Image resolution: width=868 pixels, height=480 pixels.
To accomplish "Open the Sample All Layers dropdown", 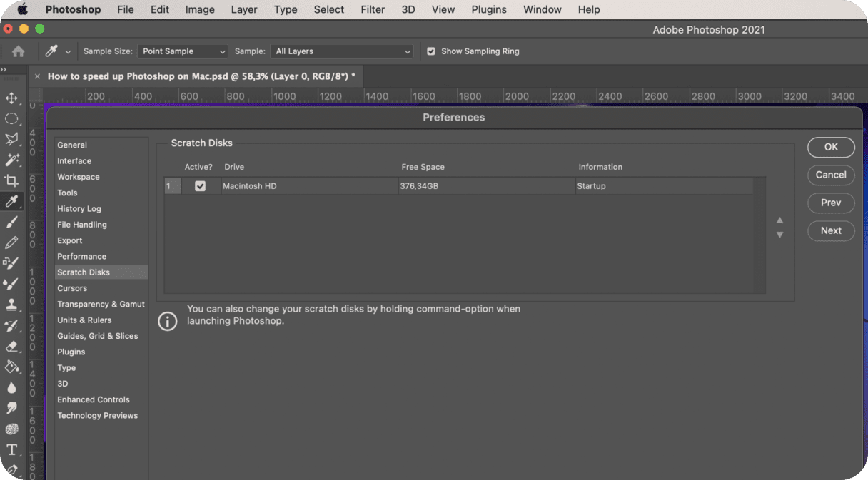I will (342, 51).
